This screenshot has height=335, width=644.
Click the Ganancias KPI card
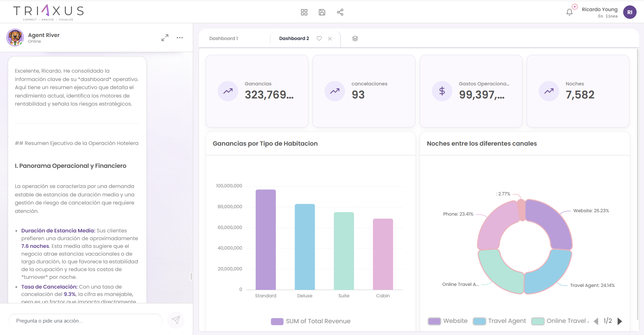[x=257, y=91]
